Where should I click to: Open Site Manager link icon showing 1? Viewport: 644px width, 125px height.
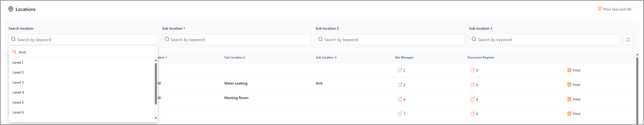400,114
